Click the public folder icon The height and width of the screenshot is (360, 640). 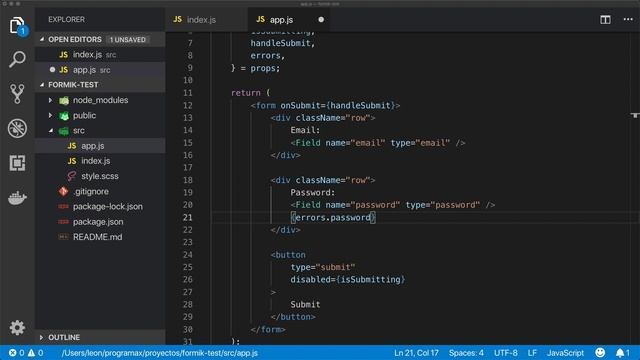tap(64, 116)
